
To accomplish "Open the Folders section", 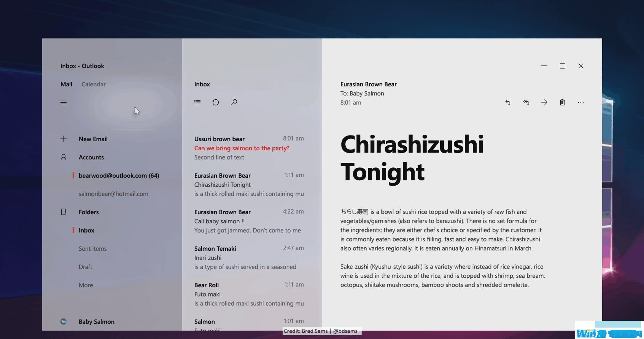I will 89,212.
